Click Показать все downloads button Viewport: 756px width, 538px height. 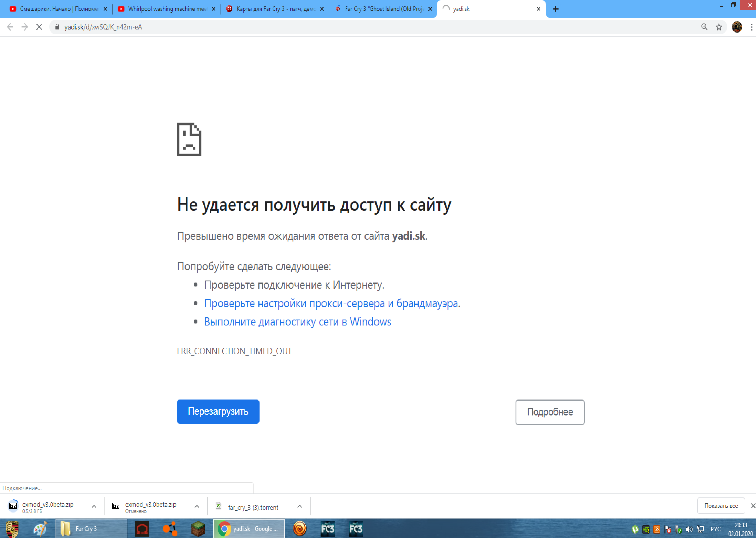pyautogui.click(x=721, y=506)
